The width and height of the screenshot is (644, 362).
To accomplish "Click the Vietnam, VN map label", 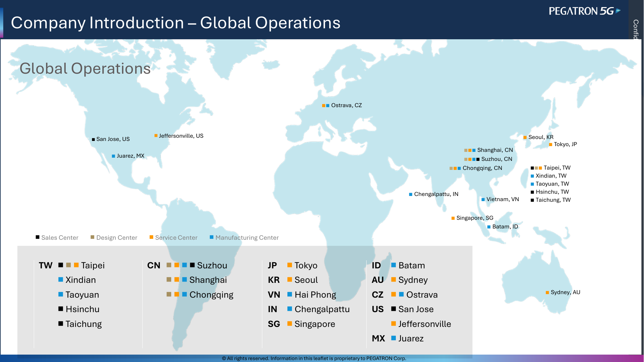I will pos(503,199).
